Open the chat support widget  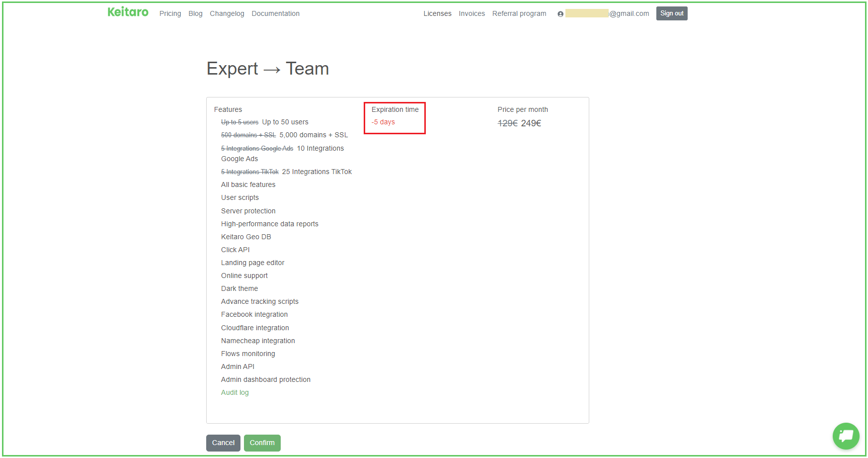coord(846,436)
